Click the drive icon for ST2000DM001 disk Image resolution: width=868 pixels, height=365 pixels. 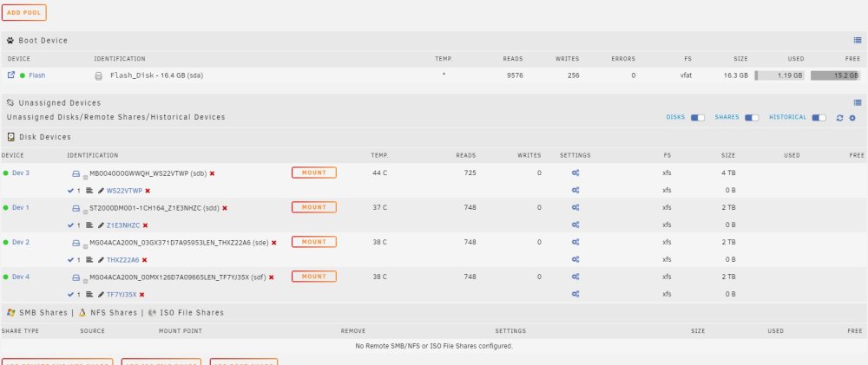point(76,208)
